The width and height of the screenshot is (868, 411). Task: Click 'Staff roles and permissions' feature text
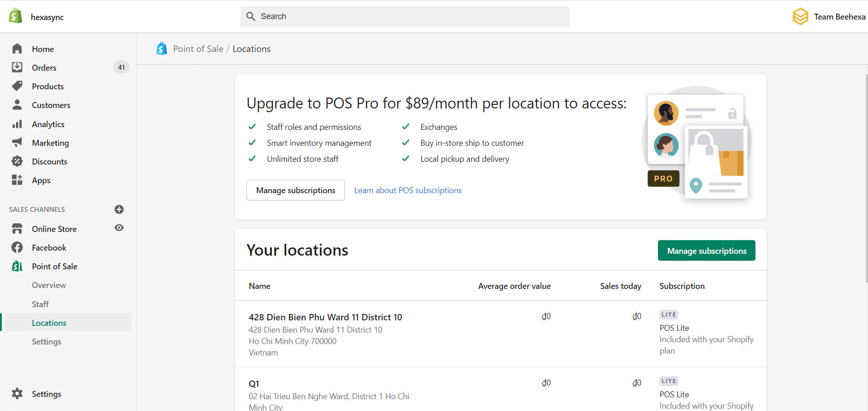click(x=314, y=127)
